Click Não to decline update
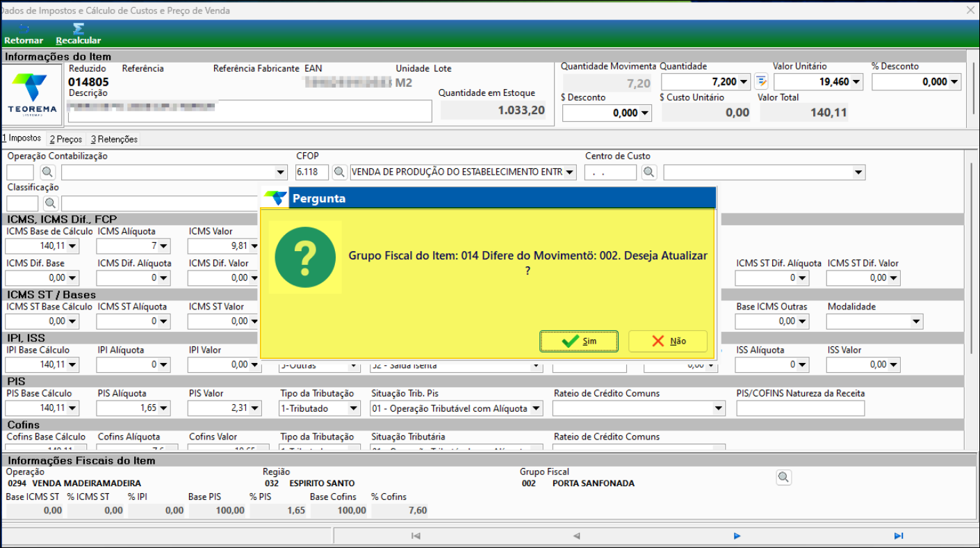Viewport: 980px width, 548px height. click(x=668, y=341)
